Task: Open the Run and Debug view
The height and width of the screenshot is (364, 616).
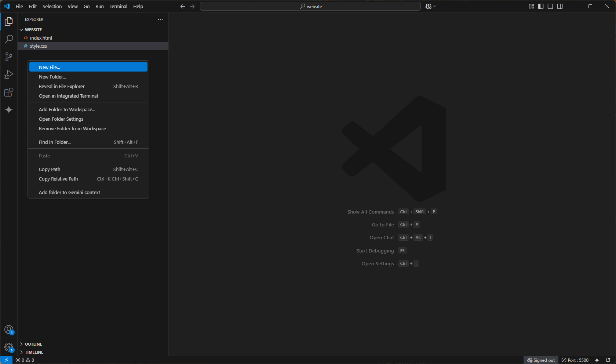Action: tap(8, 74)
